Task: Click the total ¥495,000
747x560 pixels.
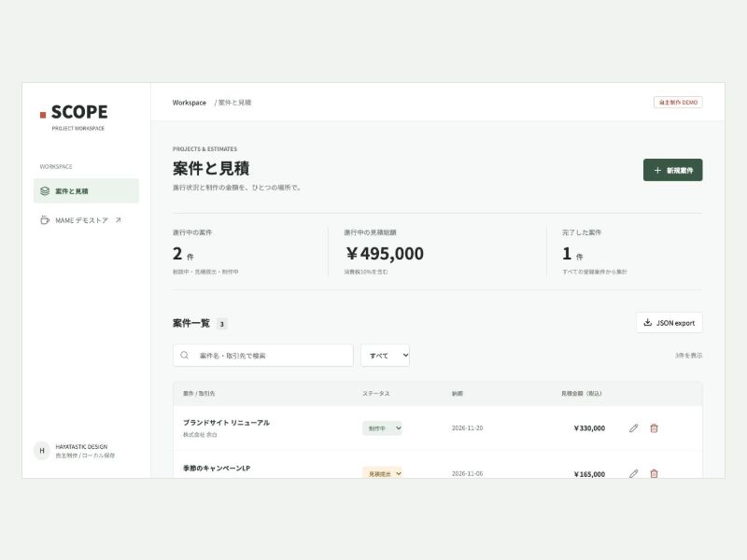Action: pyautogui.click(x=385, y=253)
